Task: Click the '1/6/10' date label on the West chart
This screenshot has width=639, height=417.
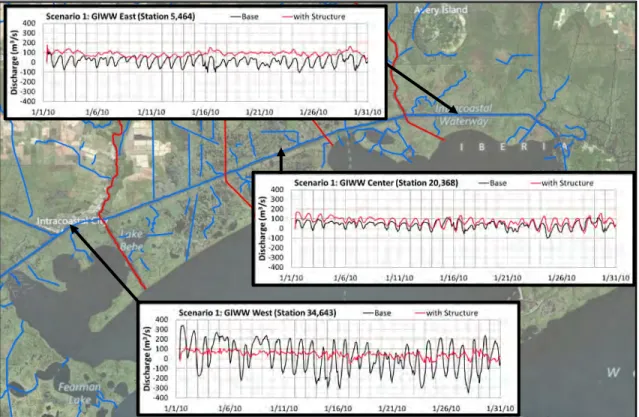Action: 230,408
